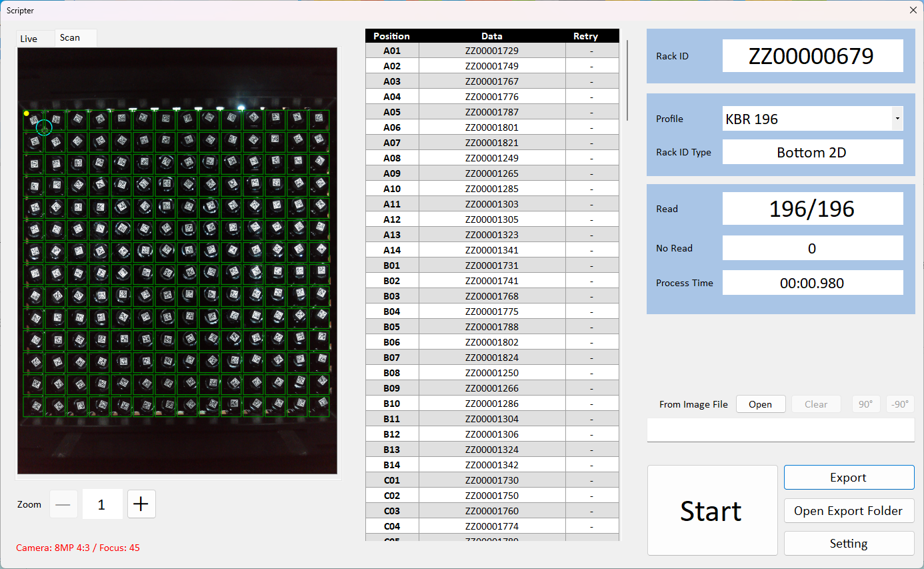Click the cyan target marker in scan image
Screen dimensions: 924x569
(44, 127)
